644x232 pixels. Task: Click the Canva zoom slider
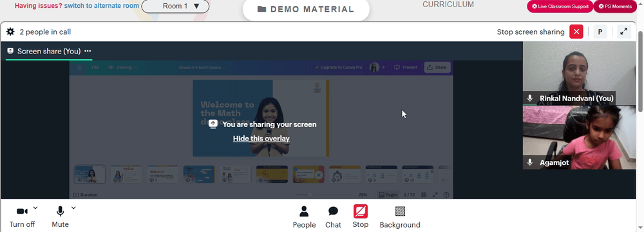pos(324,195)
